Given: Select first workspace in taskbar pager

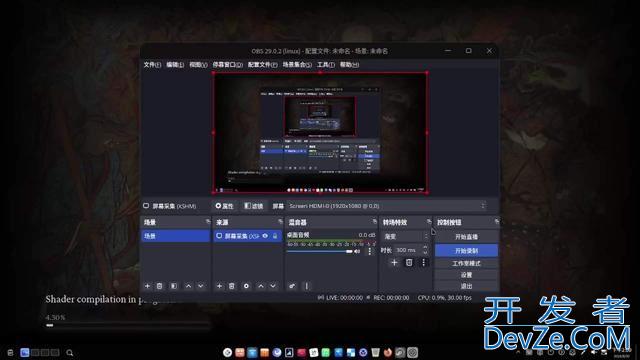Looking at the screenshot, I should (25, 352).
